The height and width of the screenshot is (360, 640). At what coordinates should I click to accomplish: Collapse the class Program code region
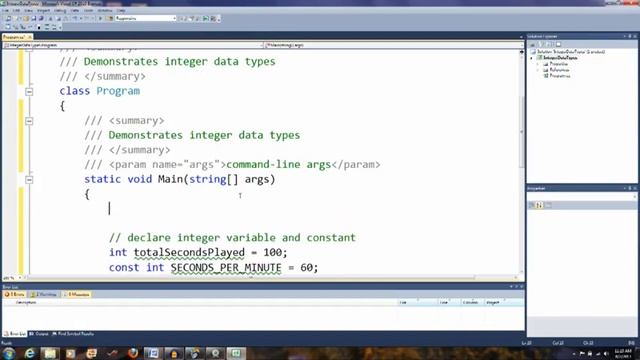click(29, 91)
